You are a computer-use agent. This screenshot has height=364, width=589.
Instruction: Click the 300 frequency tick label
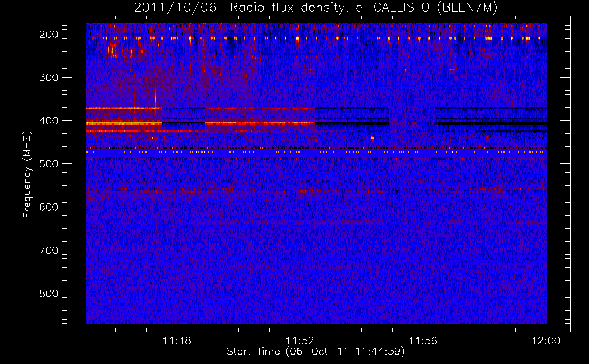(49, 78)
